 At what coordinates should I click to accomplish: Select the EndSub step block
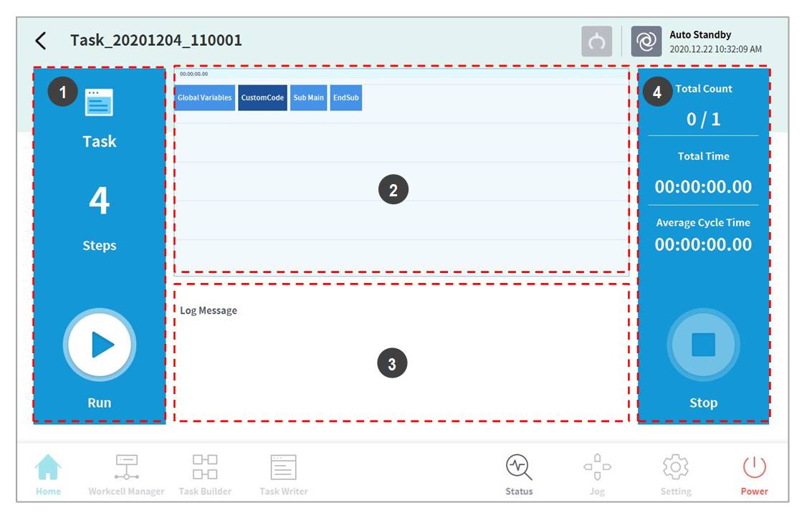point(345,98)
